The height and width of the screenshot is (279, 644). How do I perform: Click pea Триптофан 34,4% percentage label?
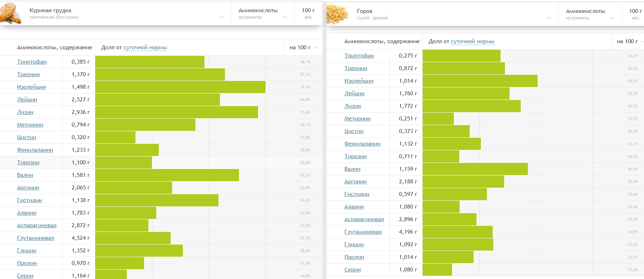click(632, 56)
